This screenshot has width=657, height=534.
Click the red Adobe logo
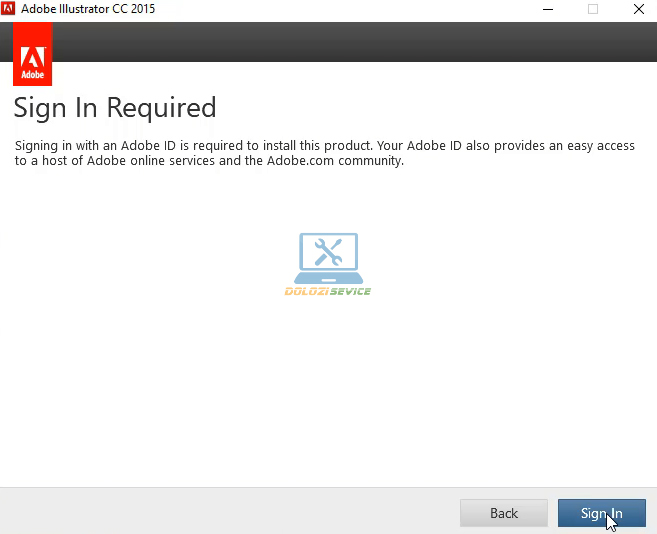coord(32,54)
